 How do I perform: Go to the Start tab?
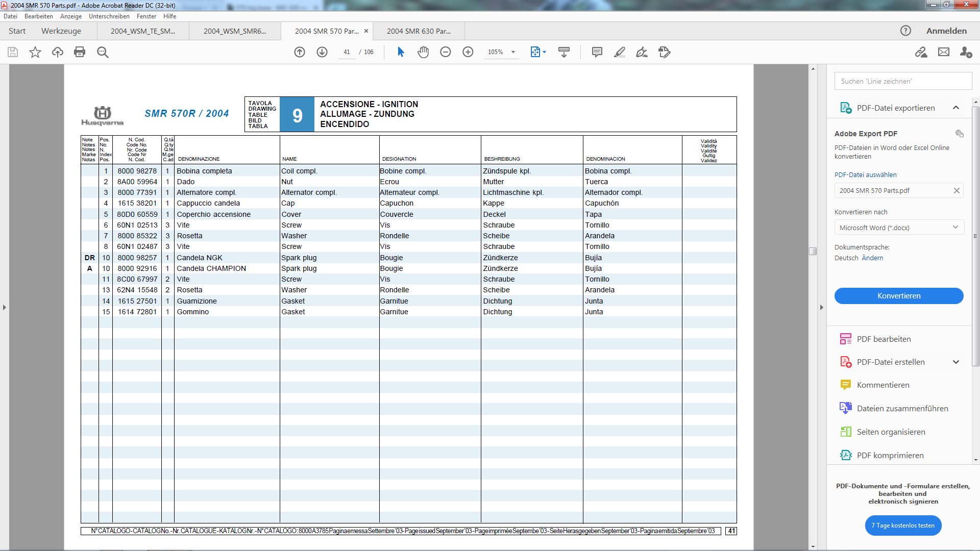point(17,31)
